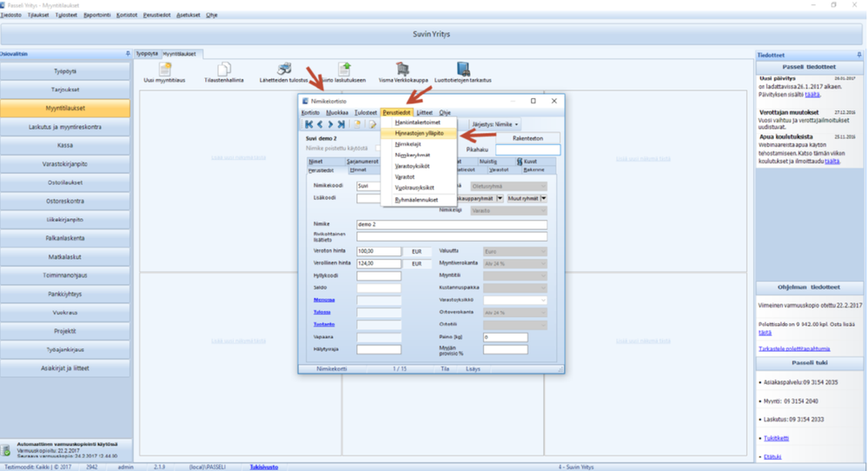Click the Menossa link

coord(324,300)
